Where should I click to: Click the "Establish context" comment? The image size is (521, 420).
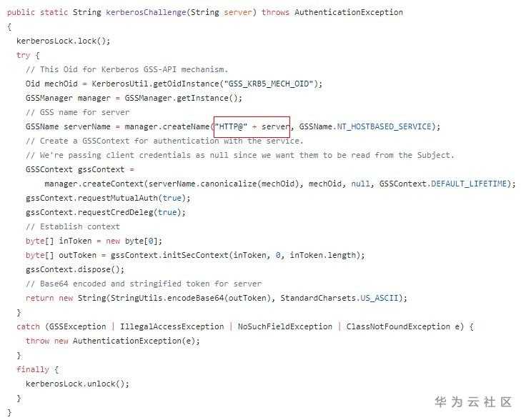[72, 226]
